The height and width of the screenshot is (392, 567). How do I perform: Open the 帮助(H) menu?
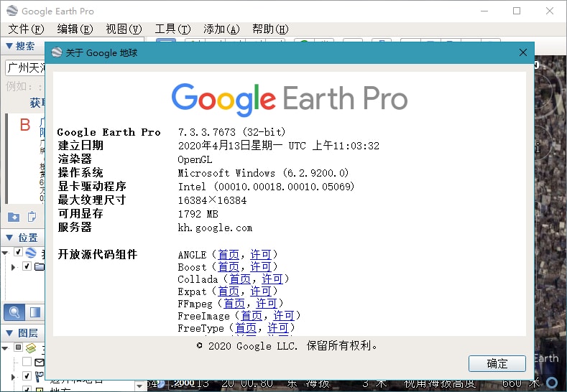pyautogui.click(x=269, y=29)
